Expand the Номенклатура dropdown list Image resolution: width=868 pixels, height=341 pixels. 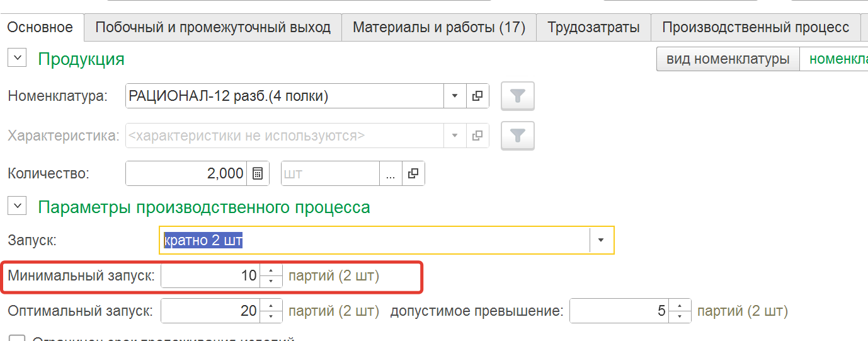[455, 96]
